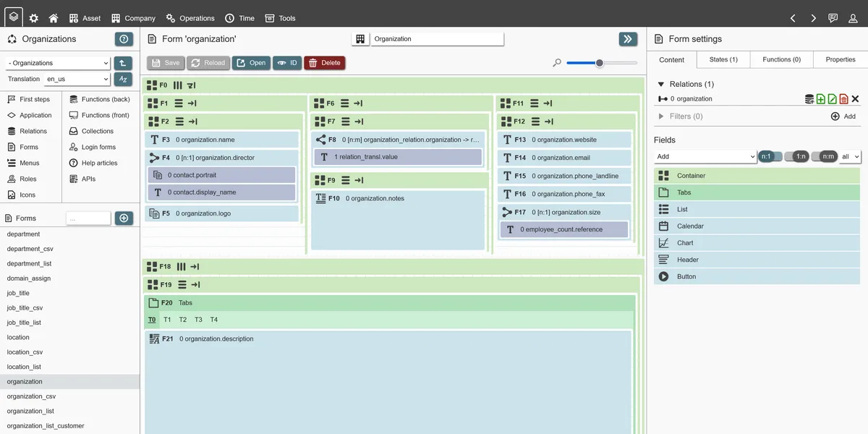
Task: Select form tab T2
Action: 183,320
